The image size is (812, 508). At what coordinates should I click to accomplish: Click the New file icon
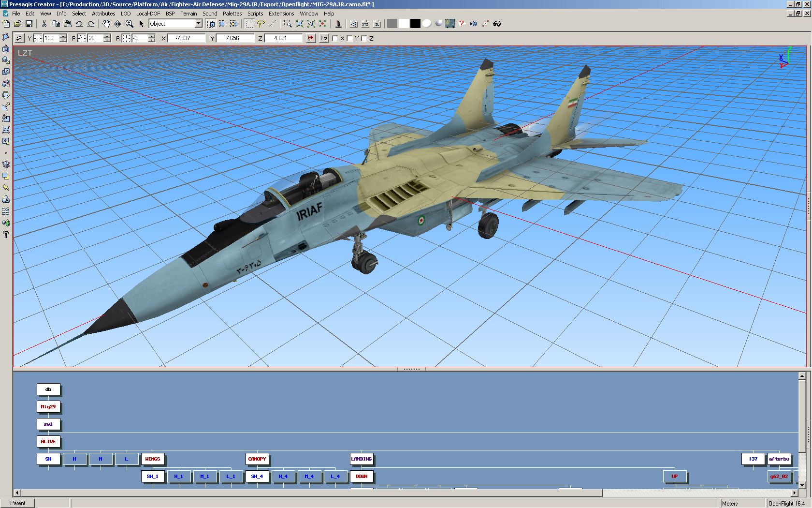pos(6,24)
